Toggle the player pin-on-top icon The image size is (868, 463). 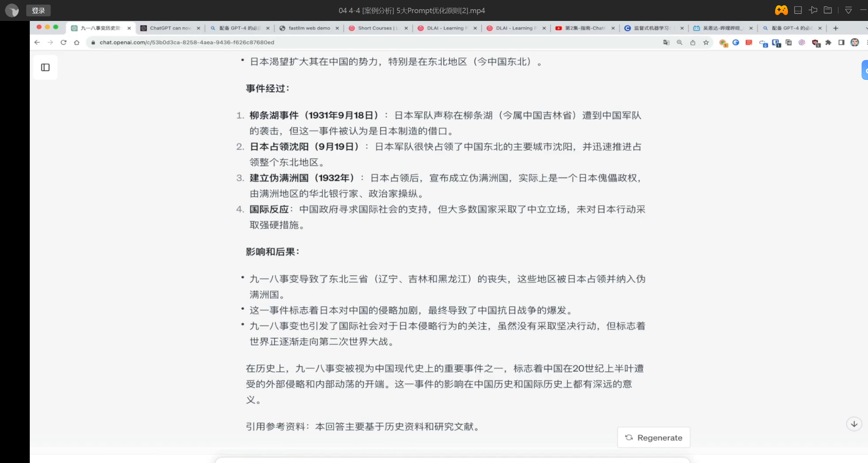tap(813, 10)
